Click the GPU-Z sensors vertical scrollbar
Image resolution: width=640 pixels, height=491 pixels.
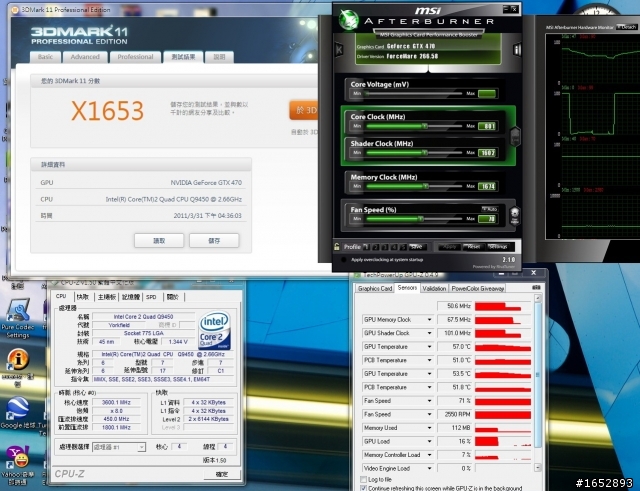point(538,383)
